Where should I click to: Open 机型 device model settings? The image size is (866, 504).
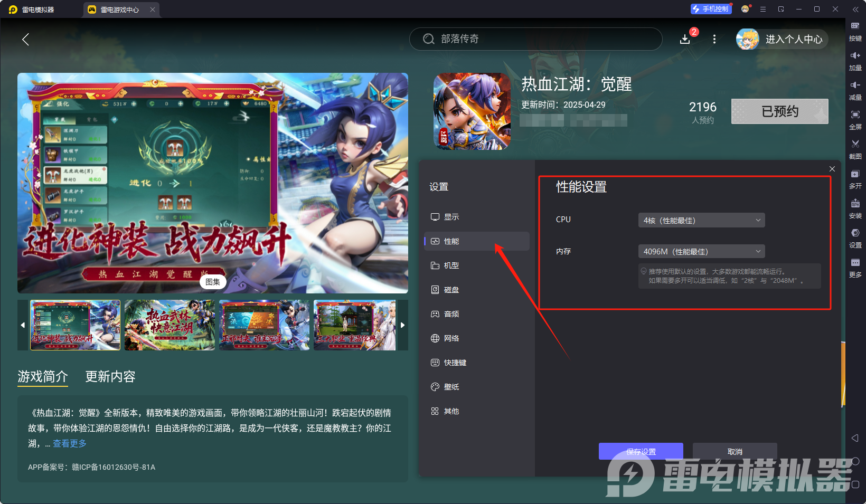[477, 265]
